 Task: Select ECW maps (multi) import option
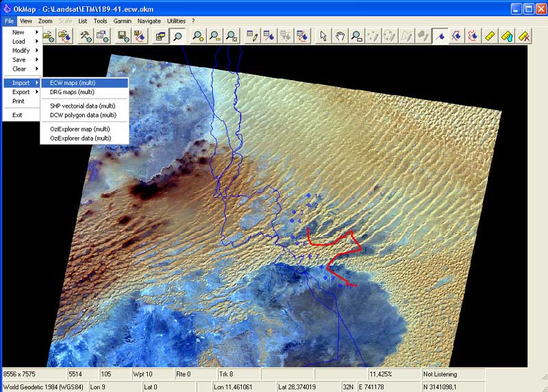[x=84, y=83]
